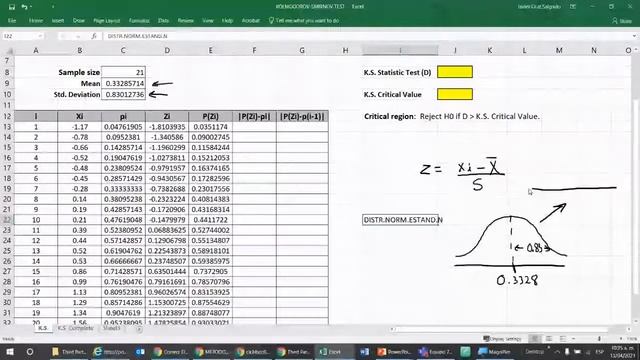Click the Windows Start button

point(10,351)
